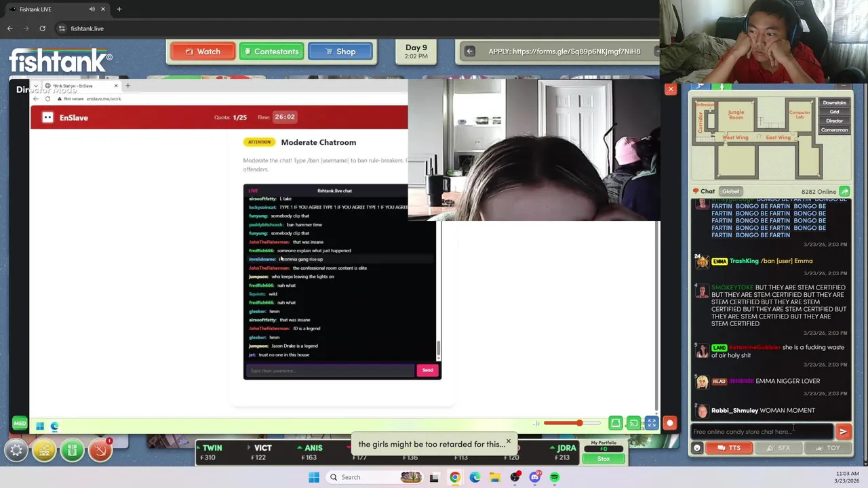
Task: Select the SFX message option
Action: [x=778, y=448]
